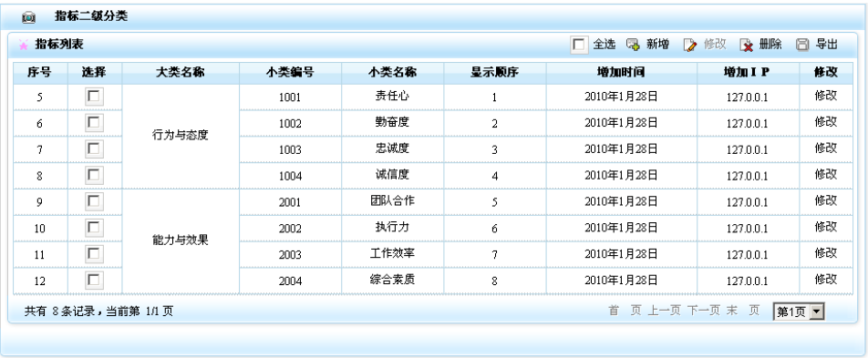Select the checkbox in row 7 忠诚度
The width and height of the screenshot is (868, 358).
coord(94,148)
